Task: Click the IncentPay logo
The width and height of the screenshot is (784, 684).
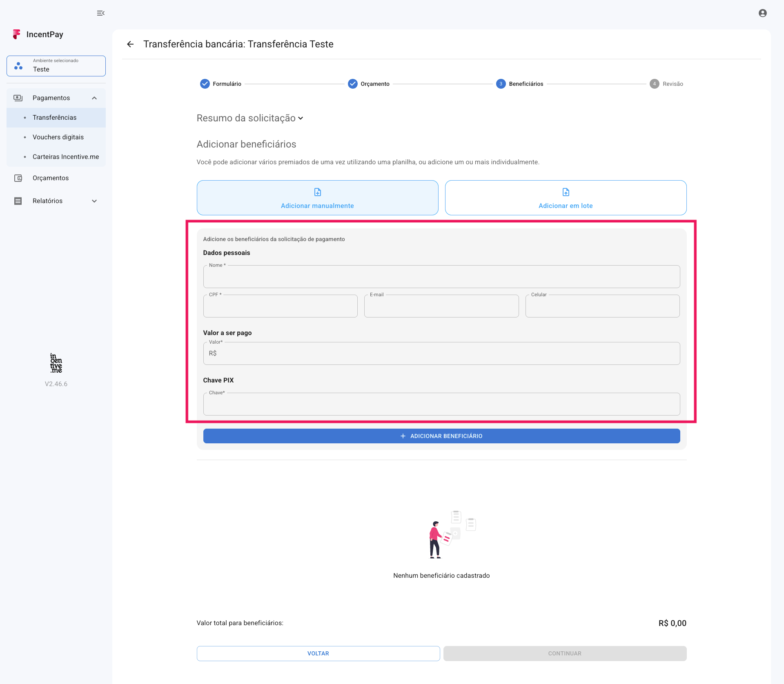Action: click(x=38, y=34)
